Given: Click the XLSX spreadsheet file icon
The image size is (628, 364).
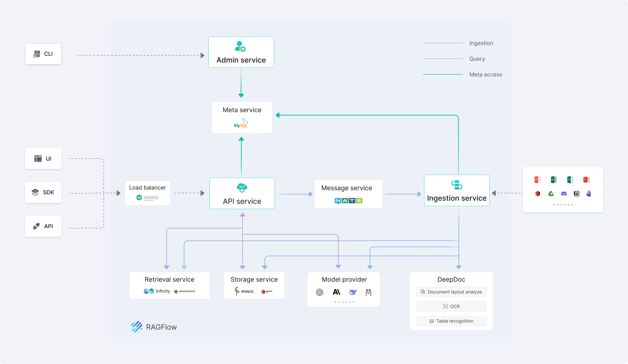Looking at the screenshot, I should point(554,180).
